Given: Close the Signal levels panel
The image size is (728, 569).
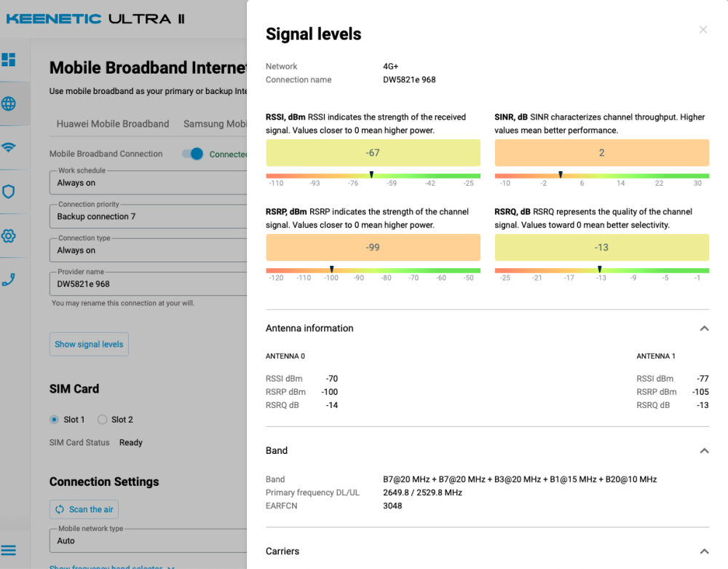Looking at the screenshot, I should (x=703, y=30).
